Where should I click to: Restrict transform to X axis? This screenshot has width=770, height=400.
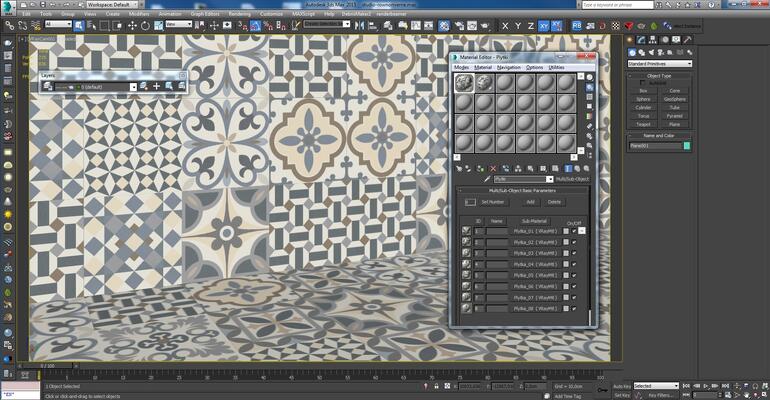tap(505, 26)
